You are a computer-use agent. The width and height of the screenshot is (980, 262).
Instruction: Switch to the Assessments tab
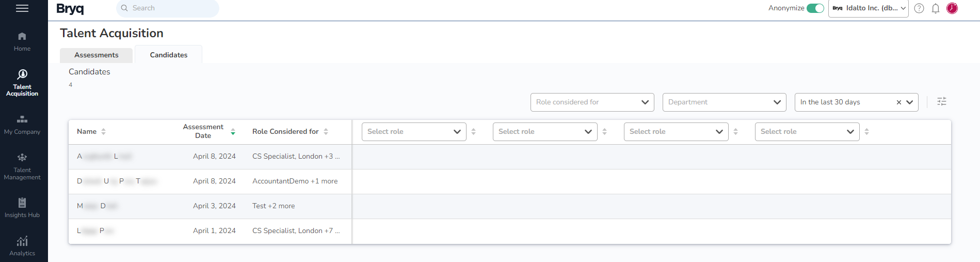pyautogui.click(x=97, y=55)
